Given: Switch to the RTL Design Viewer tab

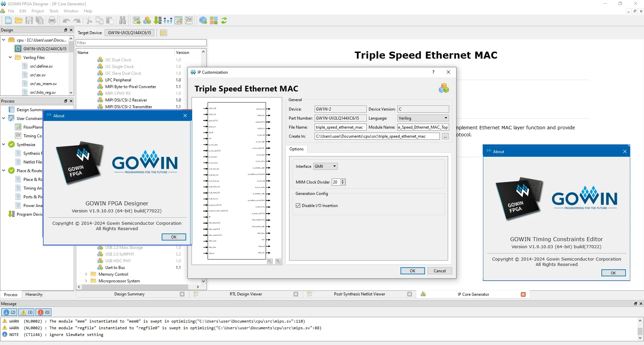Looking at the screenshot, I should pos(246,294).
